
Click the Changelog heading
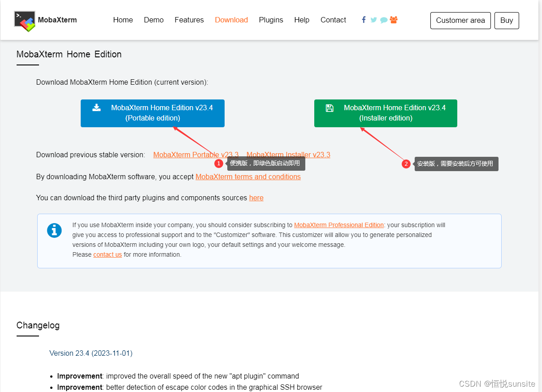coord(38,325)
